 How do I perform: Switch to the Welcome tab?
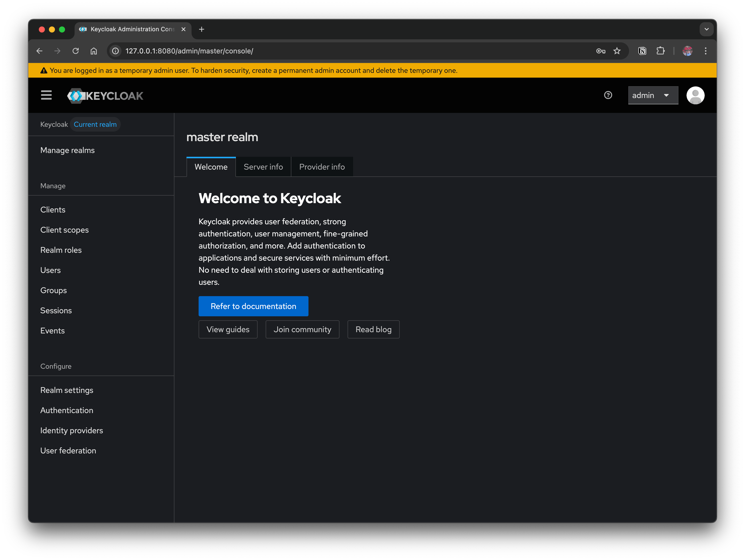[211, 167]
